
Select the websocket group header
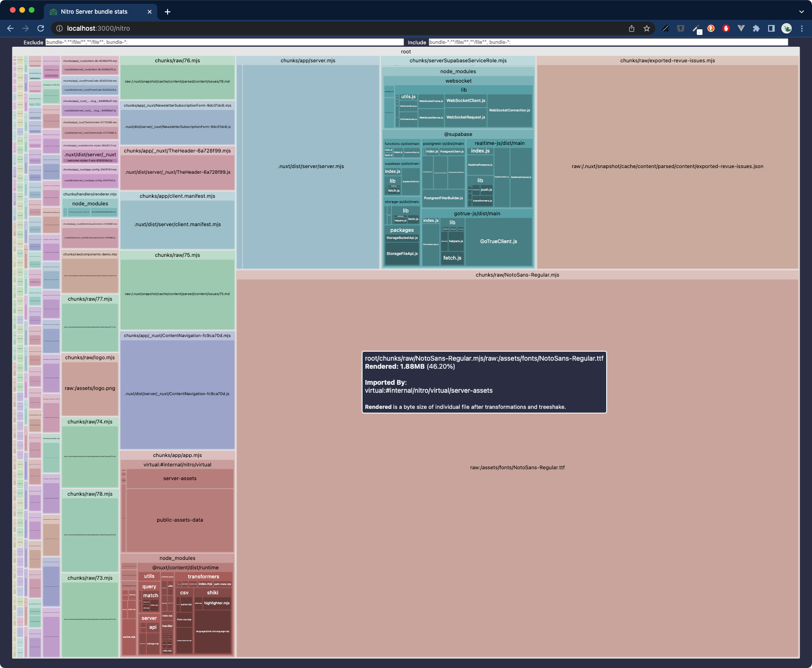point(458,81)
